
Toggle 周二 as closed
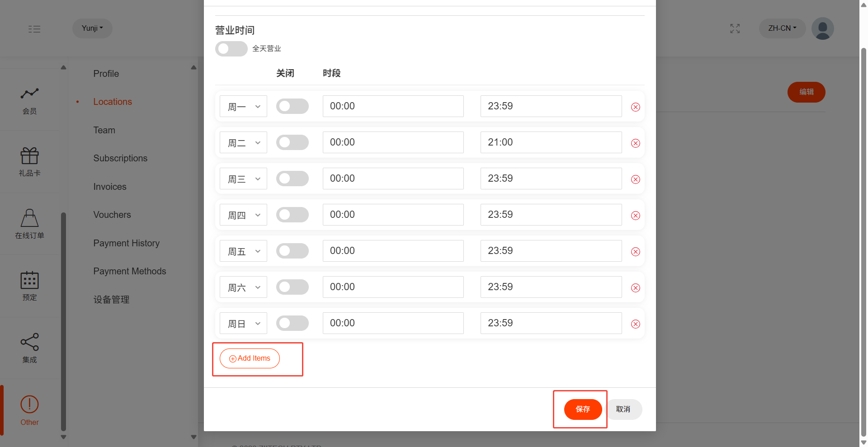(292, 142)
